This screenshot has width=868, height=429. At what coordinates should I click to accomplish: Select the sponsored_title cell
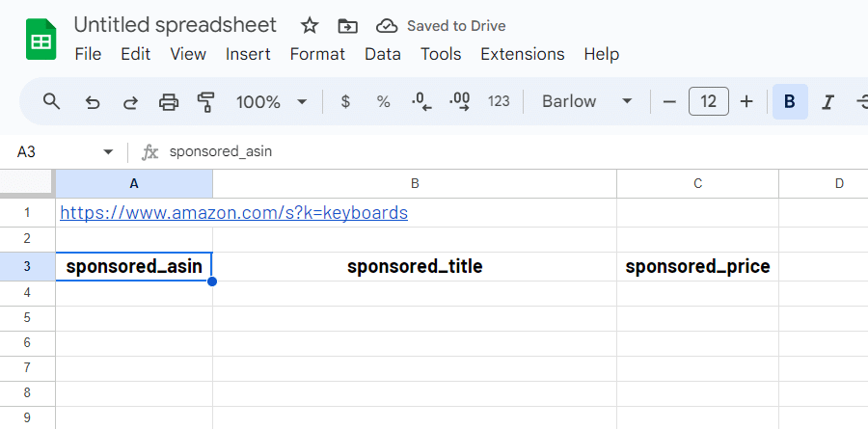tap(415, 267)
